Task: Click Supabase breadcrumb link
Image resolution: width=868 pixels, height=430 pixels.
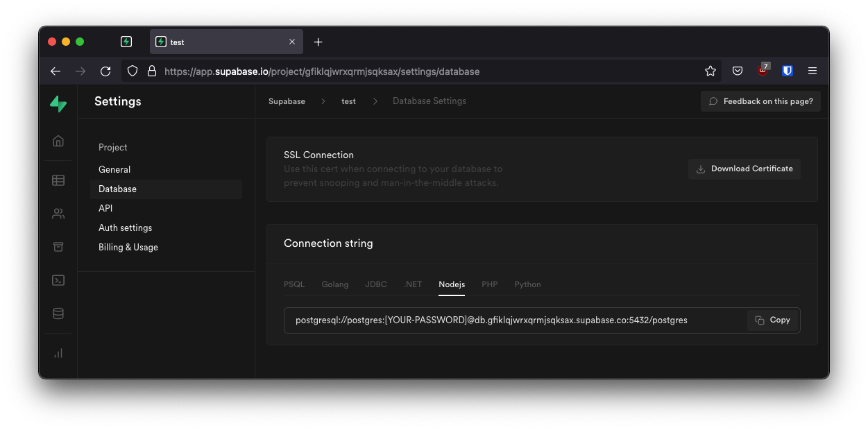Action: pos(287,101)
